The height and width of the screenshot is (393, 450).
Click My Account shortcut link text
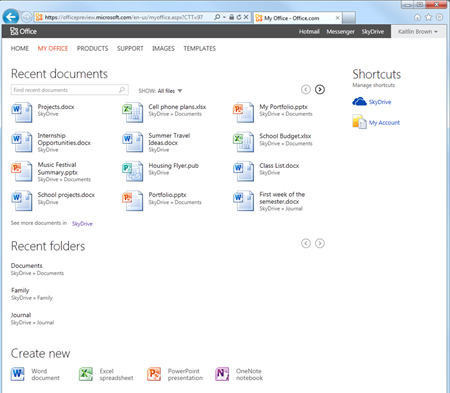pos(384,123)
